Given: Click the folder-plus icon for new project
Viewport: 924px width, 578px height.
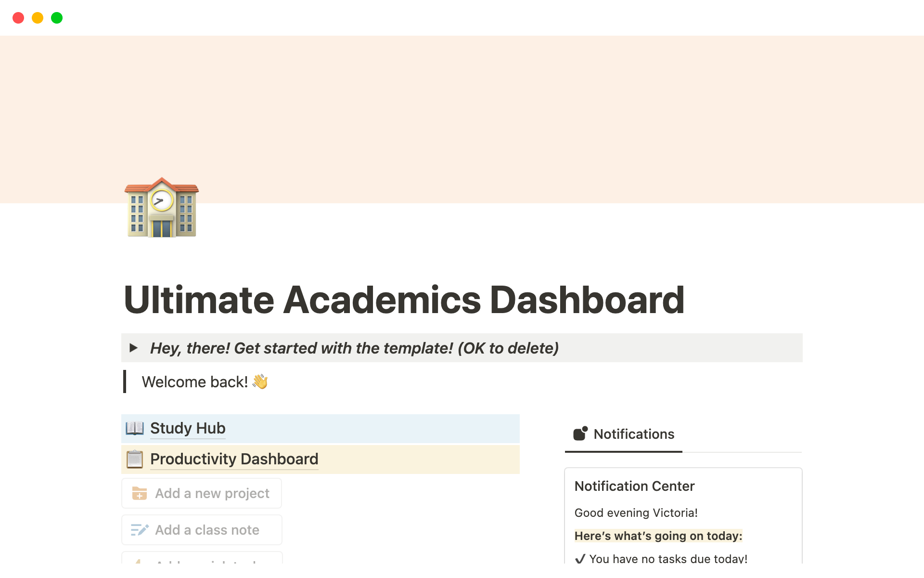Looking at the screenshot, I should [x=140, y=493].
